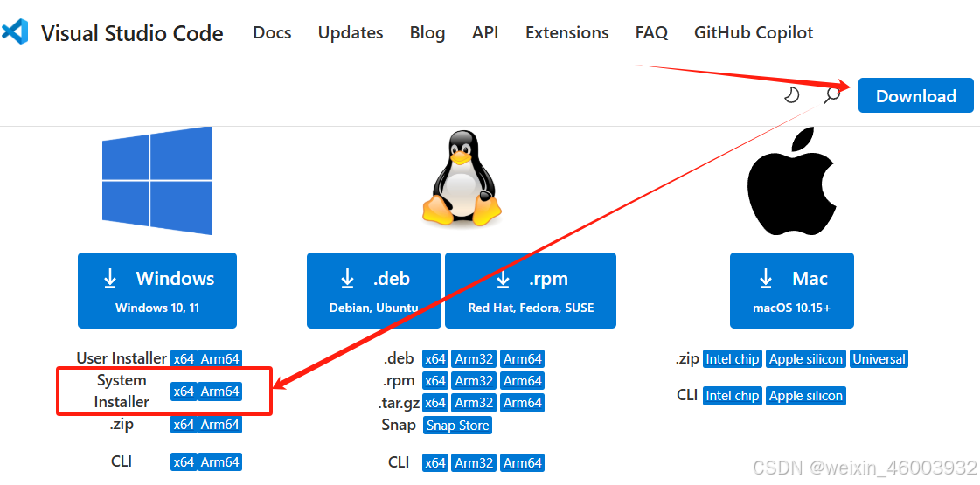Open the Extensions navigation item
This screenshot has width=980, height=485.
[566, 32]
